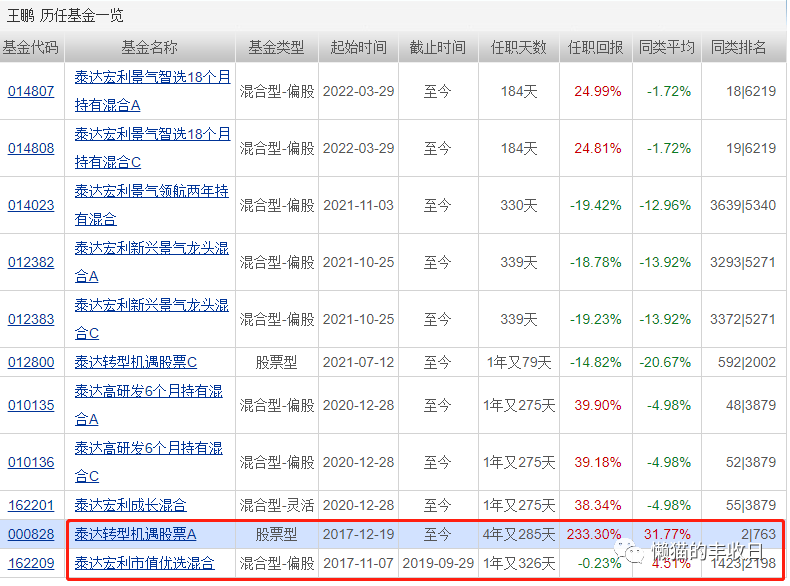Select the peer average -12.96%
This screenshot has height=586, width=790.
coord(666,205)
